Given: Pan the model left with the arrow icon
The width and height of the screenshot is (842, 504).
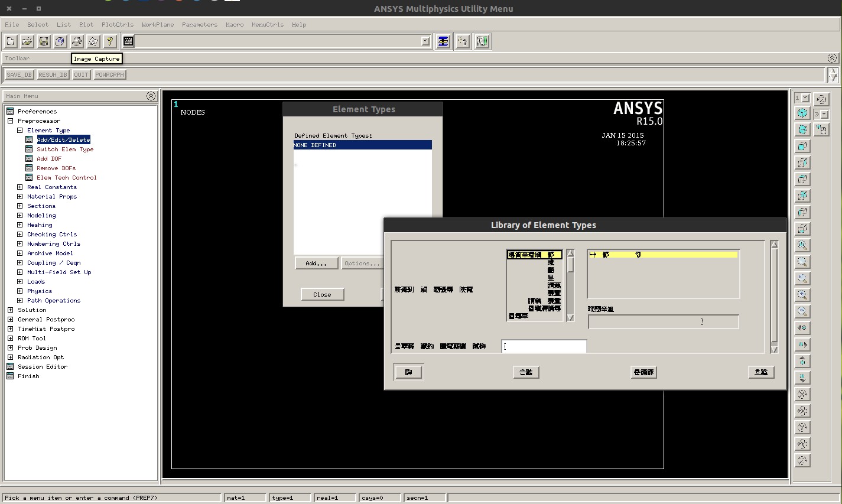Looking at the screenshot, I should pyautogui.click(x=802, y=328).
